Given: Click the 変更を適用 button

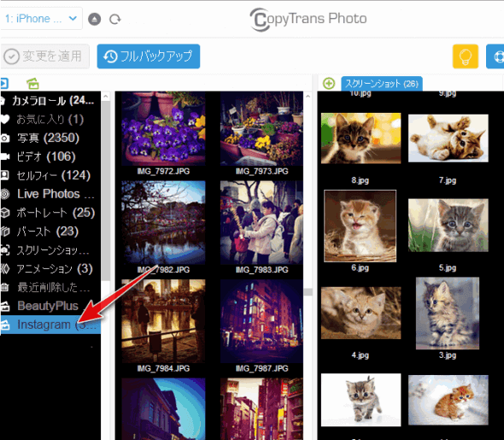Looking at the screenshot, I should [44, 56].
